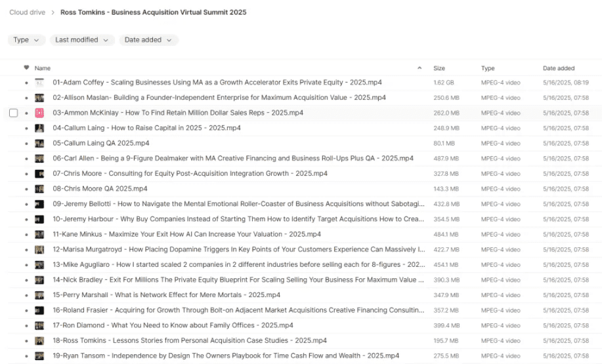Toggle the favorite dot for 11-Kane Minkus file
This screenshot has width=602, height=364.
pos(26,234)
